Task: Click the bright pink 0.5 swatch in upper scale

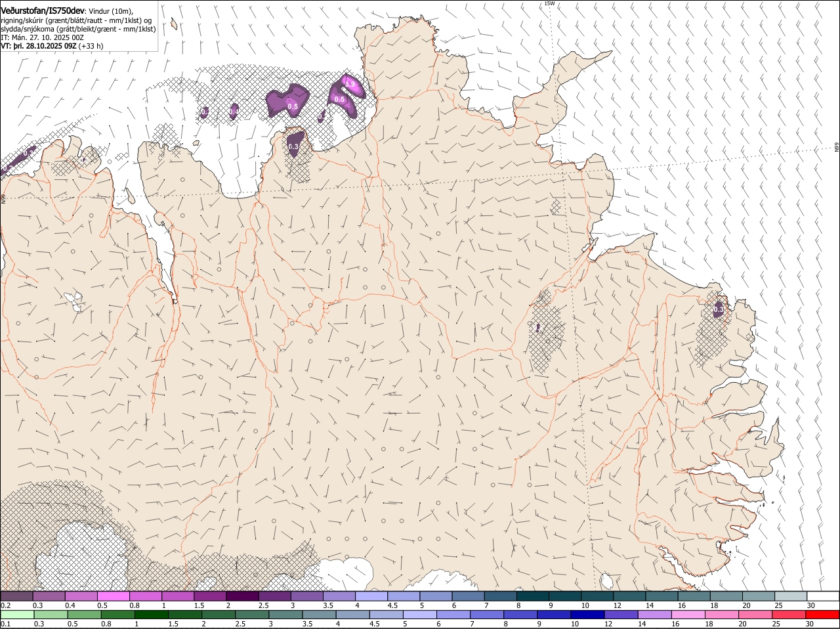Action: pyautogui.click(x=113, y=596)
